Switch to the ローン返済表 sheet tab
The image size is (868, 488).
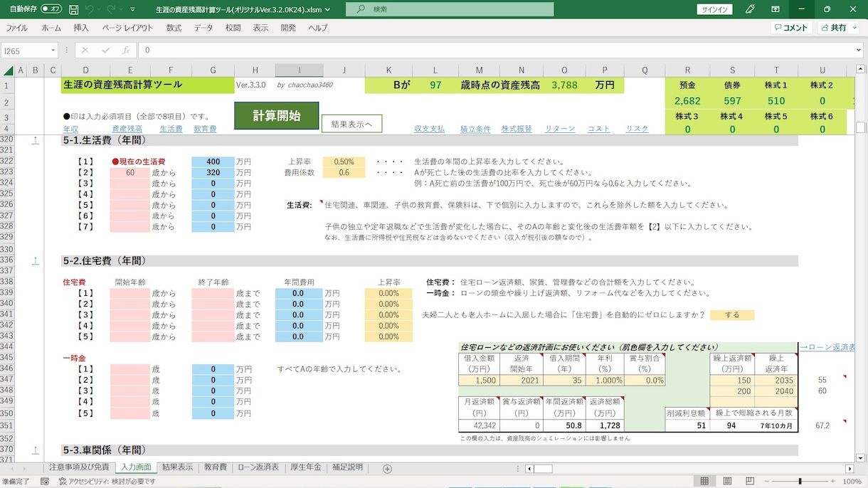[x=258, y=467]
